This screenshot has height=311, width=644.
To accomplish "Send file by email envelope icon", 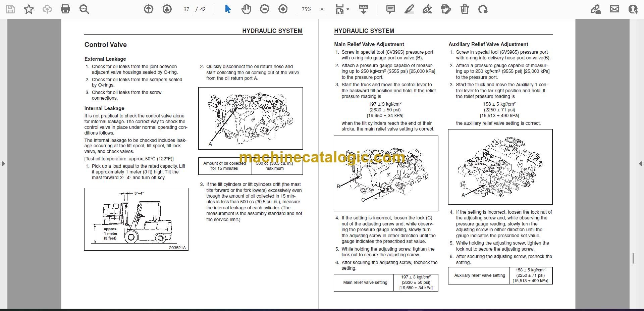I will point(614,9).
